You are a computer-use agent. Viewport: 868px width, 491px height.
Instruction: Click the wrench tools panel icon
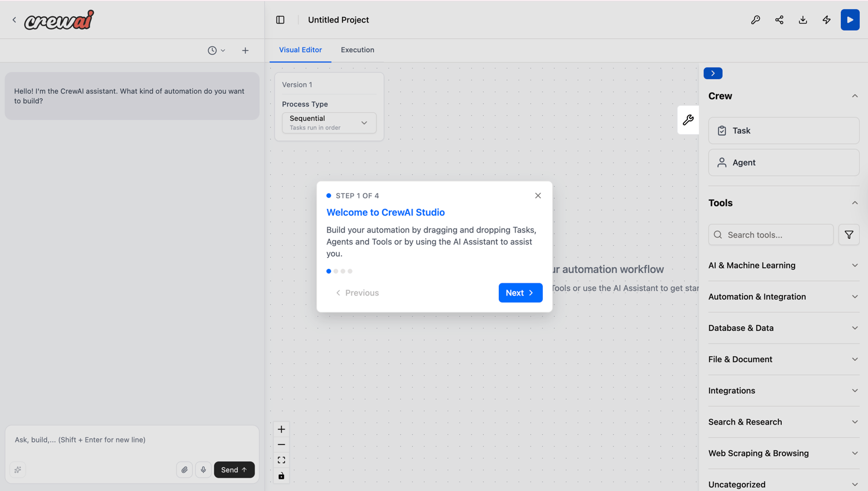[688, 120]
